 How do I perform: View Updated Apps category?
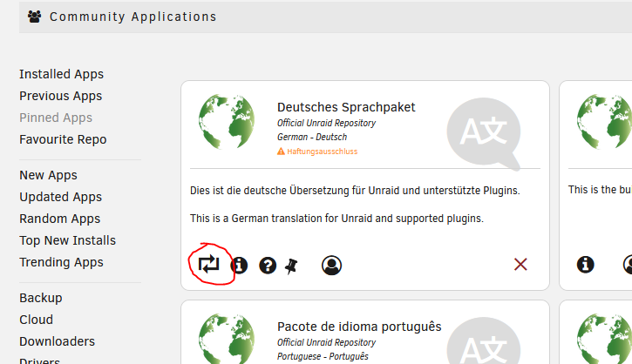click(60, 197)
